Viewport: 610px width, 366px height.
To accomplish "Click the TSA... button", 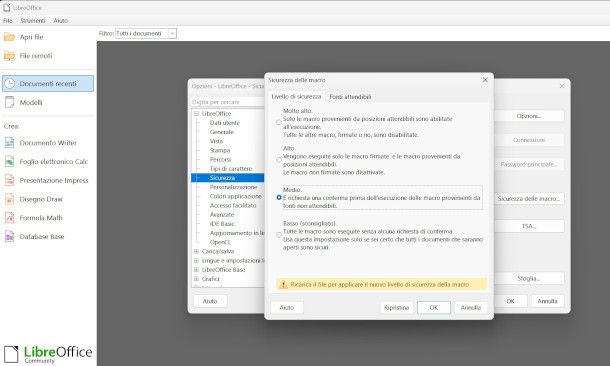I will (x=529, y=226).
